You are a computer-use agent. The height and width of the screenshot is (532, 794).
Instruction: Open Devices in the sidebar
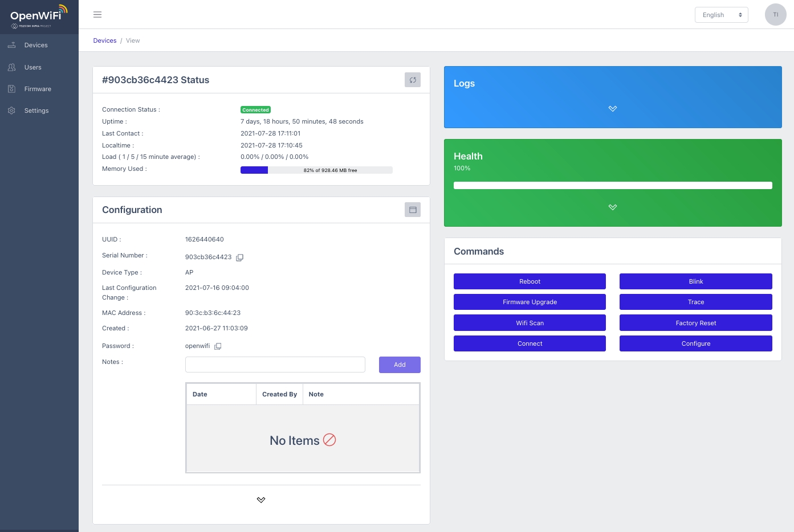36,45
